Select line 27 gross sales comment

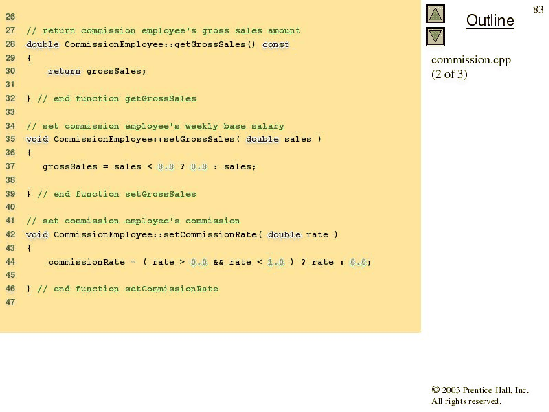(x=163, y=31)
